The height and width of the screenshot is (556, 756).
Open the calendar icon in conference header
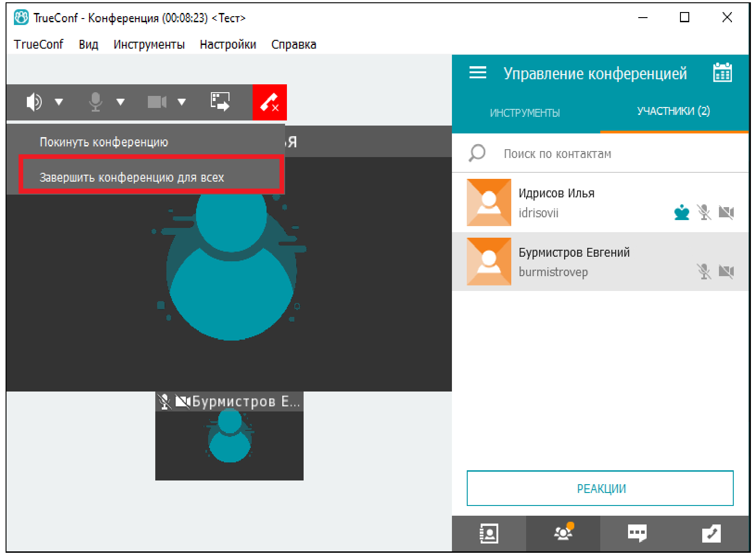722,73
